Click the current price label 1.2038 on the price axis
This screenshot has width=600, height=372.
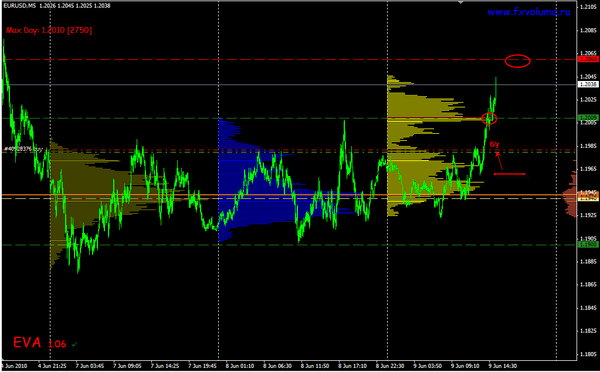(x=587, y=84)
